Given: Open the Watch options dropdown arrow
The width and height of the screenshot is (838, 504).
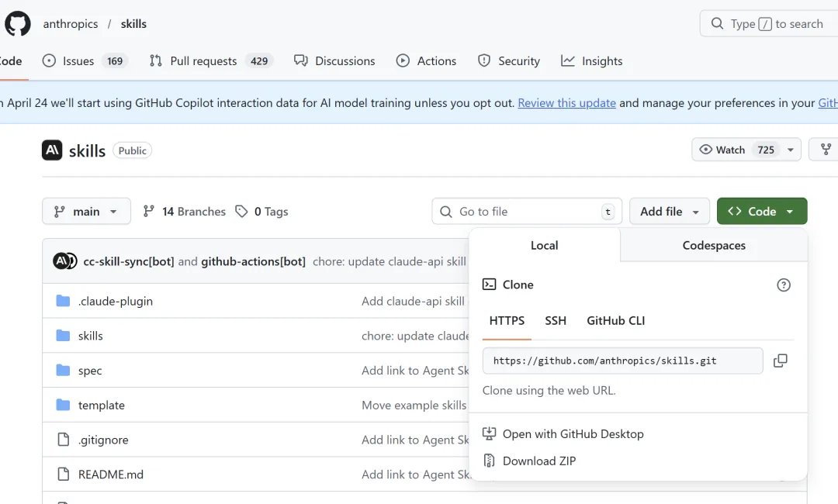Looking at the screenshot, I should tap(790, 150).
